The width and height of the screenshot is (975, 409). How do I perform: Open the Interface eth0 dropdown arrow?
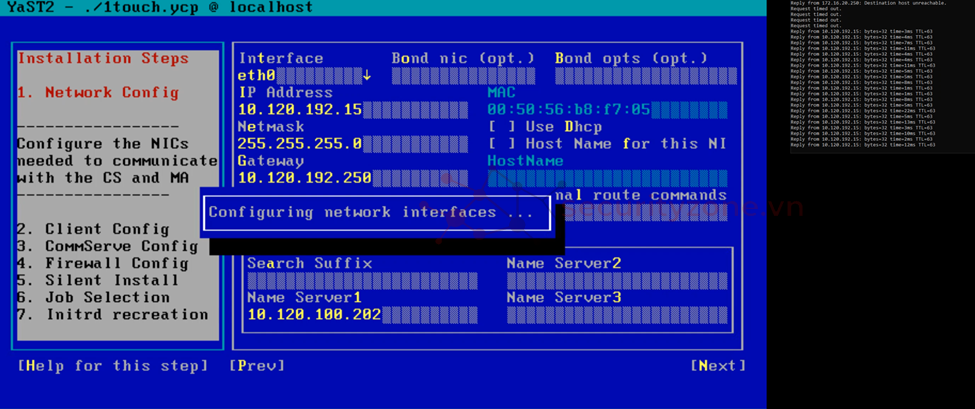click(367, 76)
